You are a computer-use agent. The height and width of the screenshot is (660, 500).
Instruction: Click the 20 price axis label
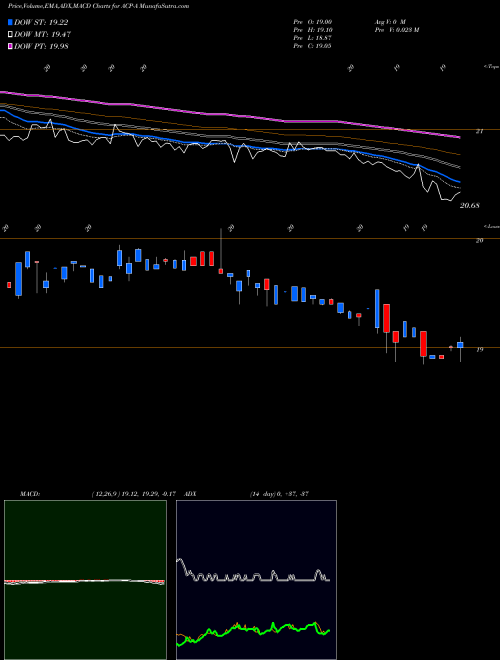point(479,240)
